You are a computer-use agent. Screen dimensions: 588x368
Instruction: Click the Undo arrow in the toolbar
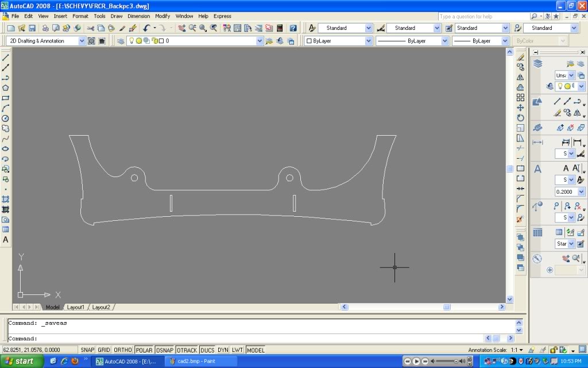(146, 28)
